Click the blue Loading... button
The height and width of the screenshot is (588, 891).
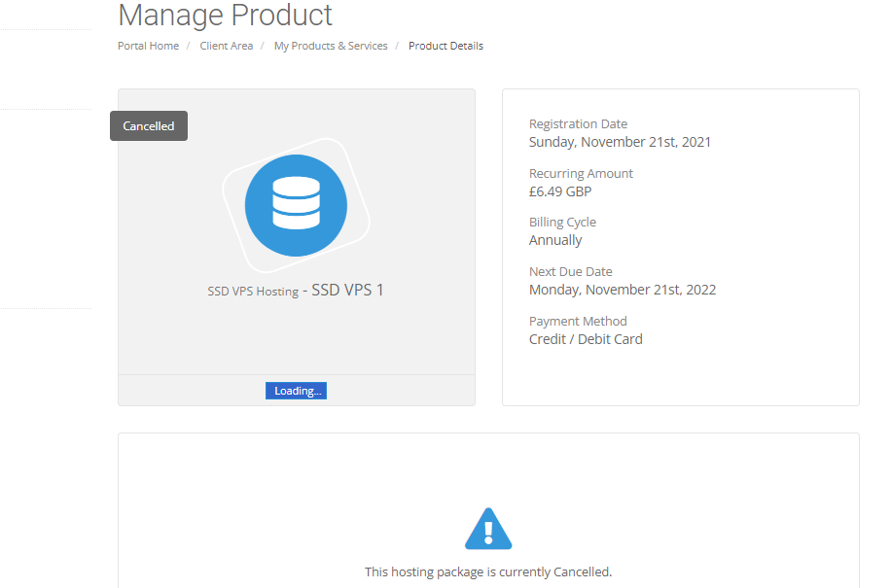coord(296,391)
